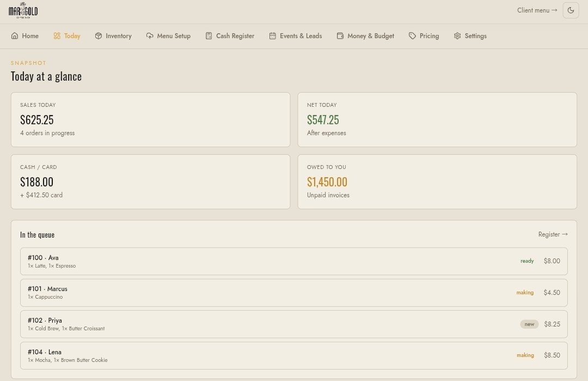
Task: Click the $8.50 total on order #104
Action: 552,355
